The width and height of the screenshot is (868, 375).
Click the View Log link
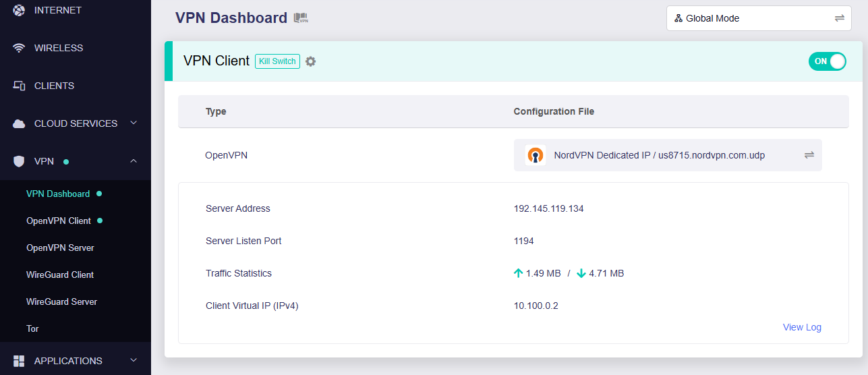[802, 327]
